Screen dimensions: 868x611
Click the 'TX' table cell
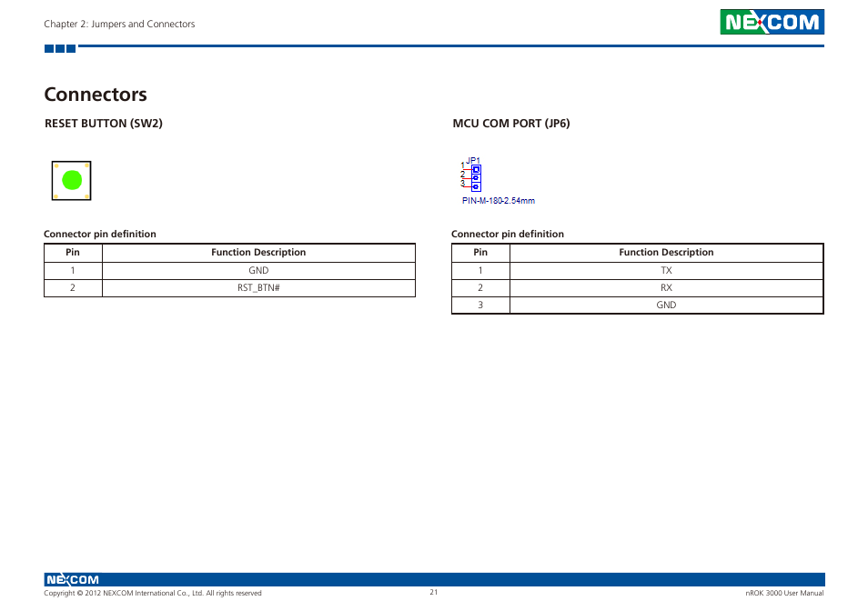coord(667,270)
